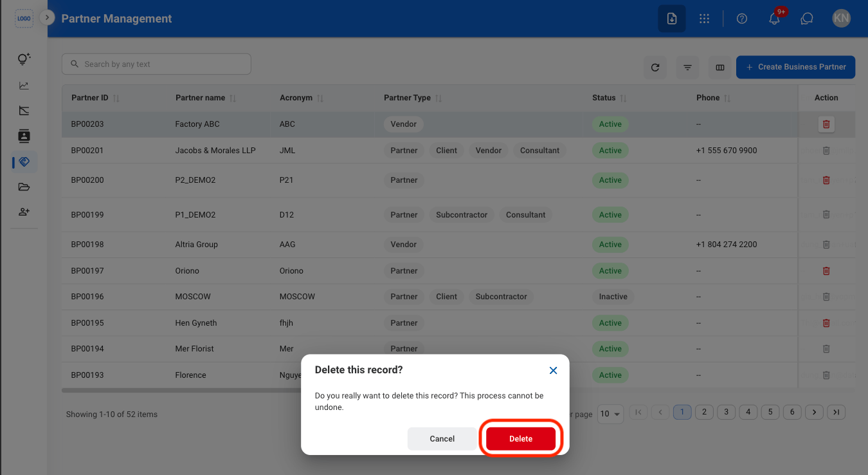The image size is (868, 475).
Task: Click Create Business Partner button
Action: [795, 67]
